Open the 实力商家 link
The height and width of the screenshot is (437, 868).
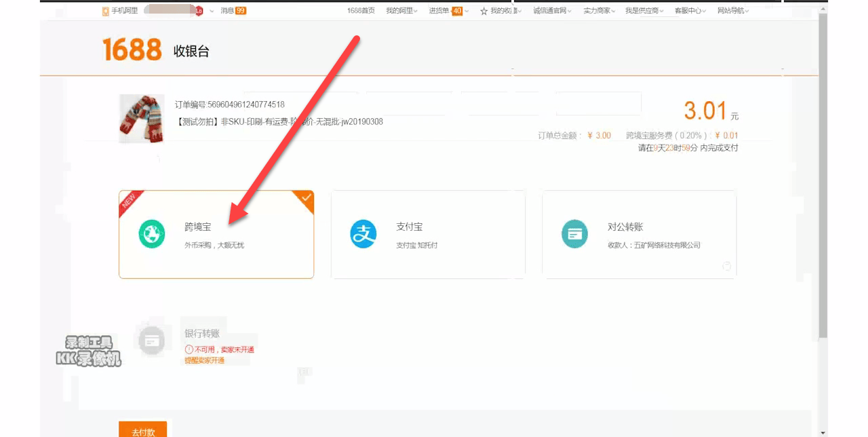(598, 10)
